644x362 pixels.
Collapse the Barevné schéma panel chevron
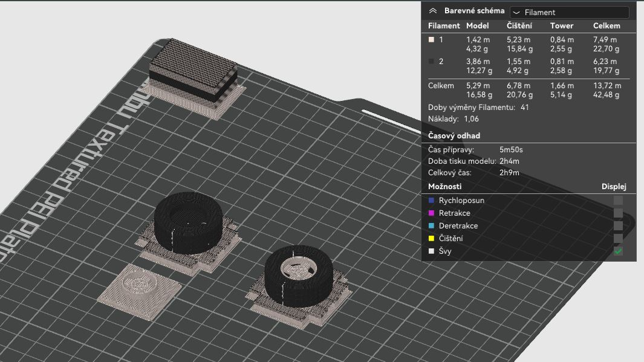pyautogui.click(x=432, y=11)
